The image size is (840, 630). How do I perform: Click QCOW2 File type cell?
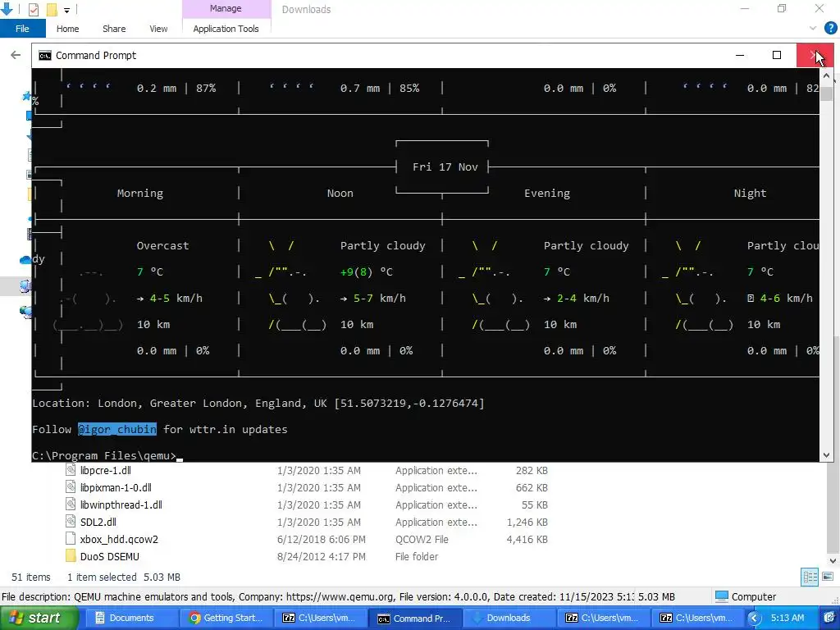(x=422, y=539)
